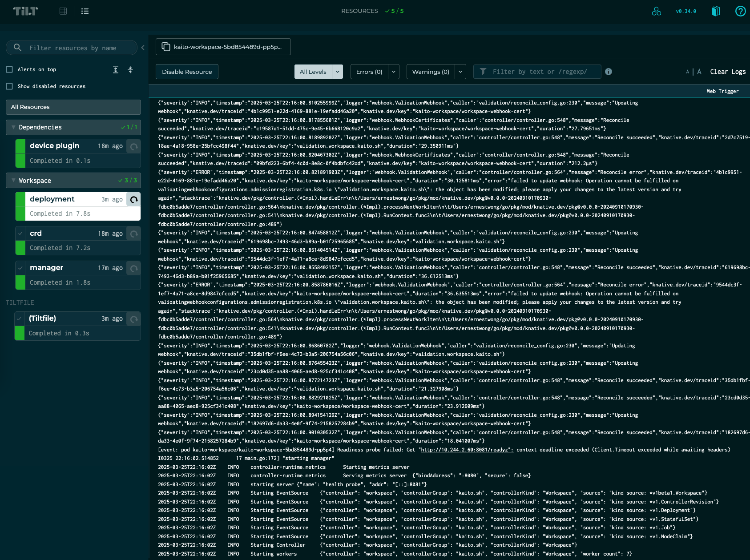The height and width of the screenshot is (560, 750).
Task: Click Web Trigger label
Action: coord(722,91)
